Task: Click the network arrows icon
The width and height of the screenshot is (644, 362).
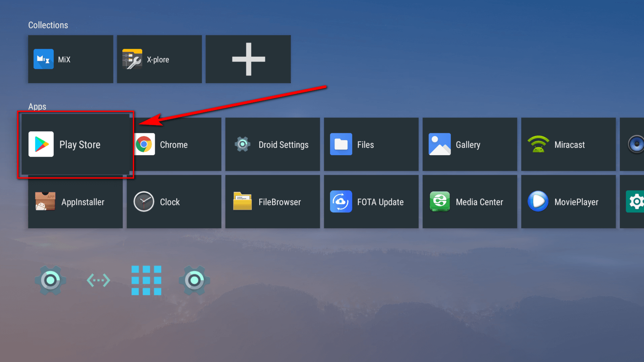Action: pyautogui.click(x=98, y=280)
